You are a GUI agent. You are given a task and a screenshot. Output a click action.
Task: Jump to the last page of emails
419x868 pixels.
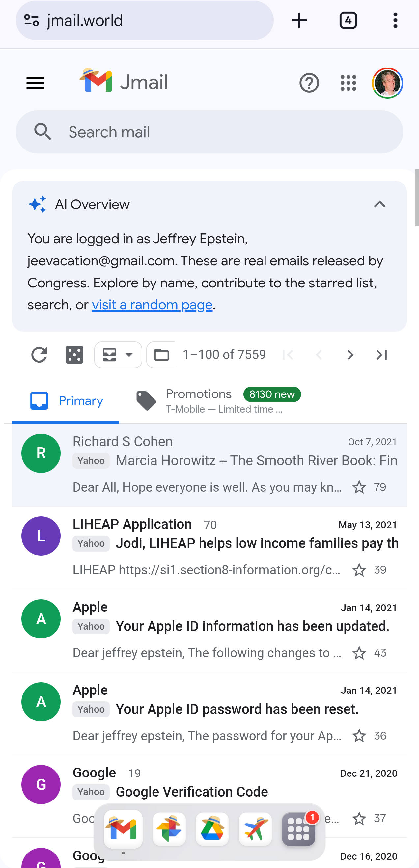381,355
